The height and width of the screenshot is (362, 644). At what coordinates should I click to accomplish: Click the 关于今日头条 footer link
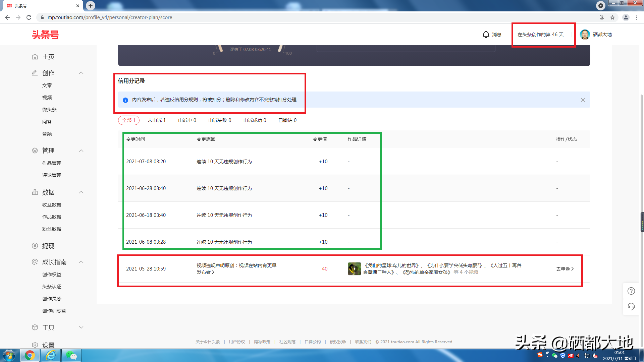tap(208, 342)
